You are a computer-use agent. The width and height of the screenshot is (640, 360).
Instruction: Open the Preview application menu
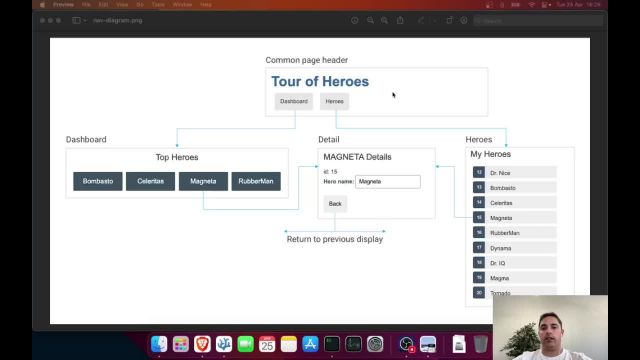(x=63, y=5)
